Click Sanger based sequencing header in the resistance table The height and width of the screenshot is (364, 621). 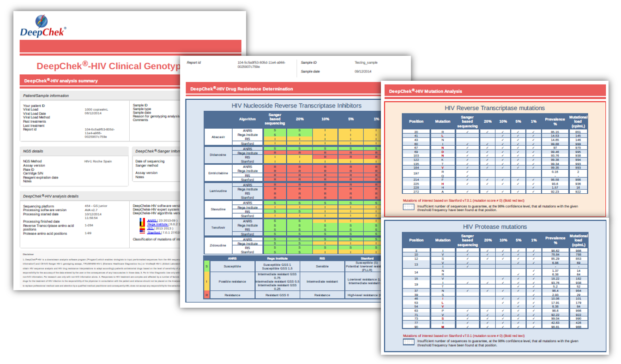[275, 119]
